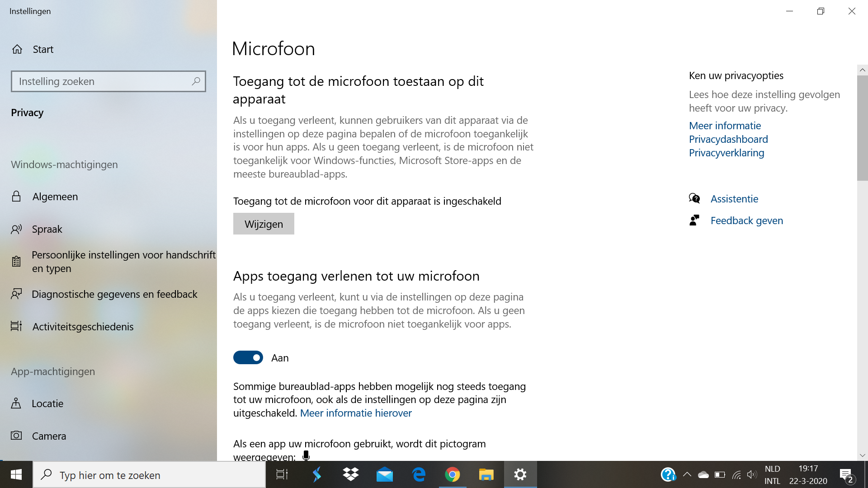Click the Feedback geven link
Screen dimensions: 868x488
pyautogui.click(x=747, y=220)
